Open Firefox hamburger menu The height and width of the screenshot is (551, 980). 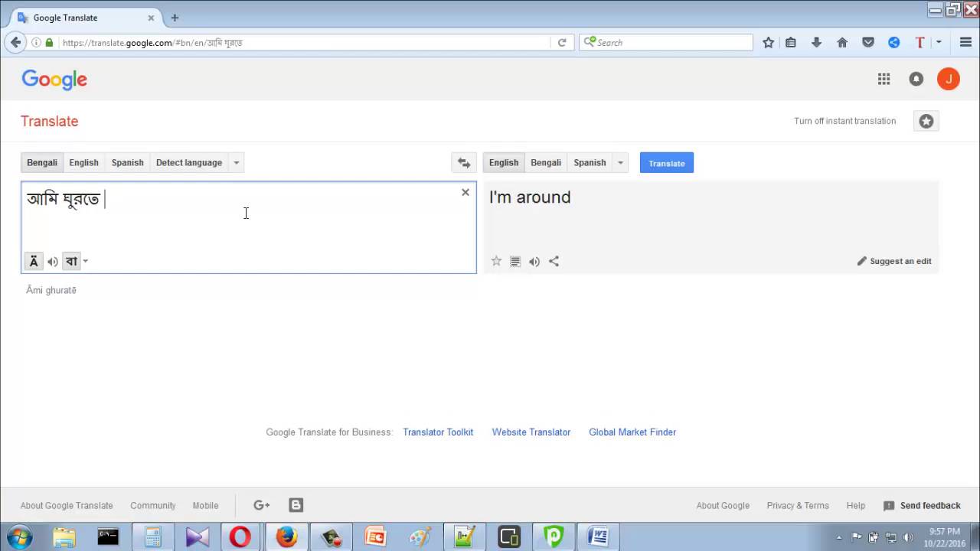point(965,43)
